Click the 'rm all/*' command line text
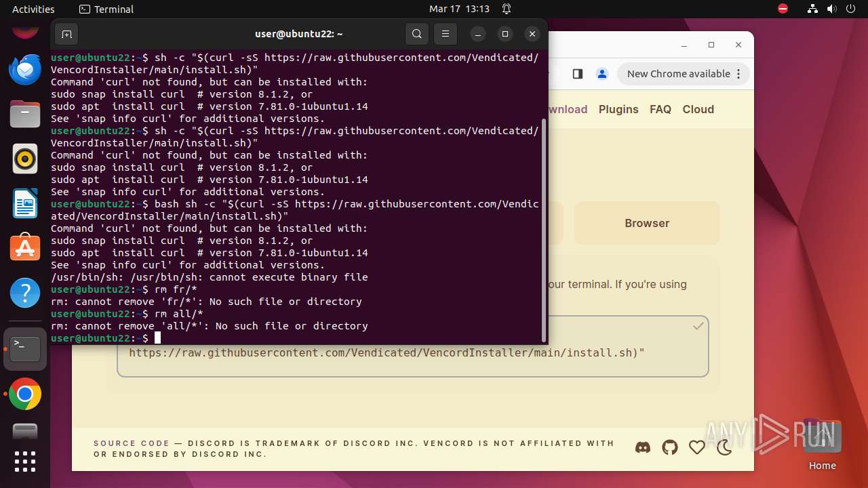 (179, 314)
